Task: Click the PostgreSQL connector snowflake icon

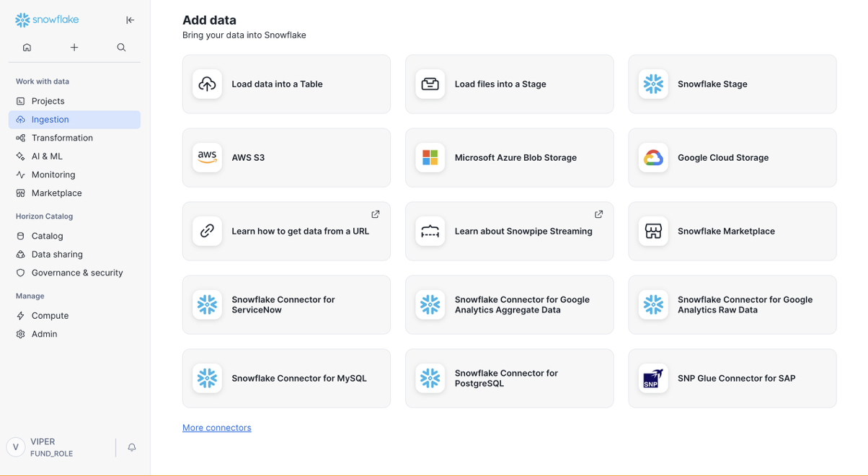Action: [430, 379]
